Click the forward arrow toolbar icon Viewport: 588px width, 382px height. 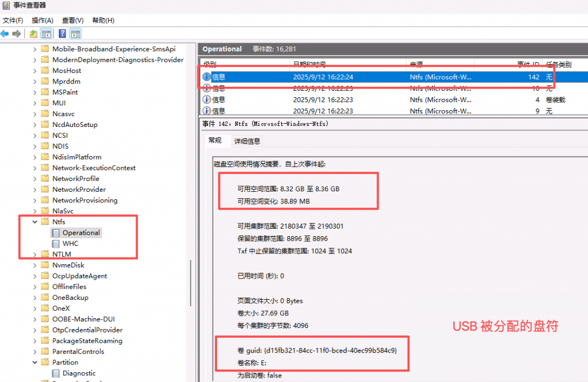point(17,34)
